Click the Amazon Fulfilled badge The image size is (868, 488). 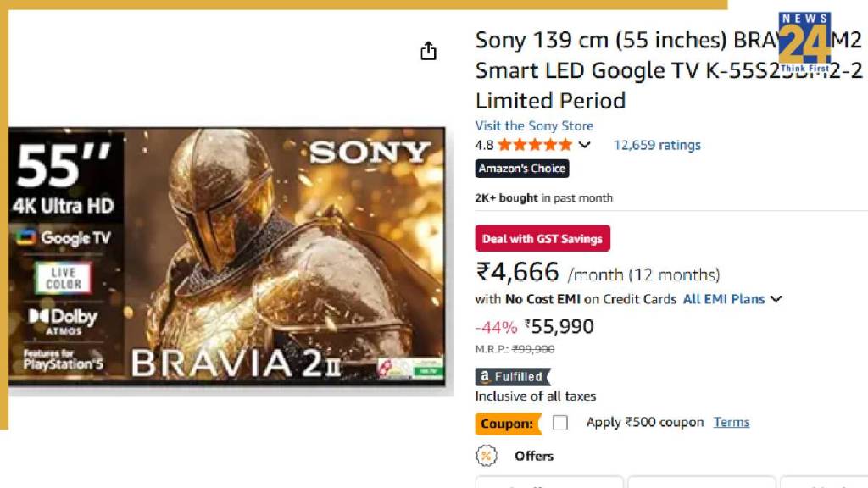(x=512, y=377)
